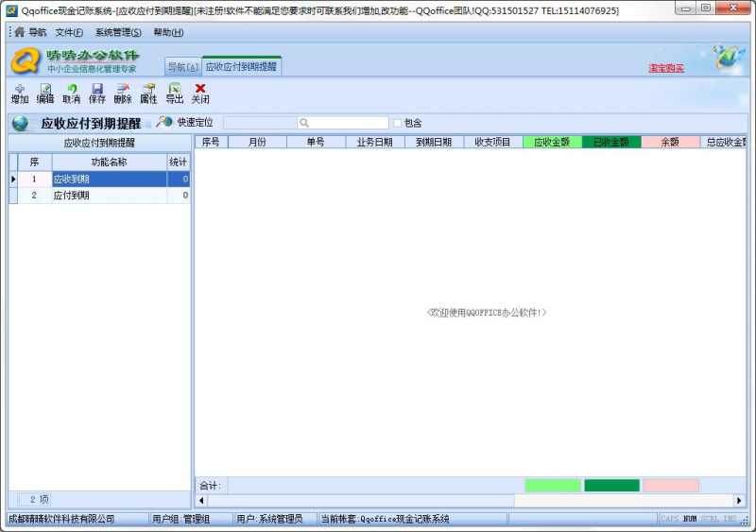
Task: Click the 单号 column header
Action: pos(317,142)
